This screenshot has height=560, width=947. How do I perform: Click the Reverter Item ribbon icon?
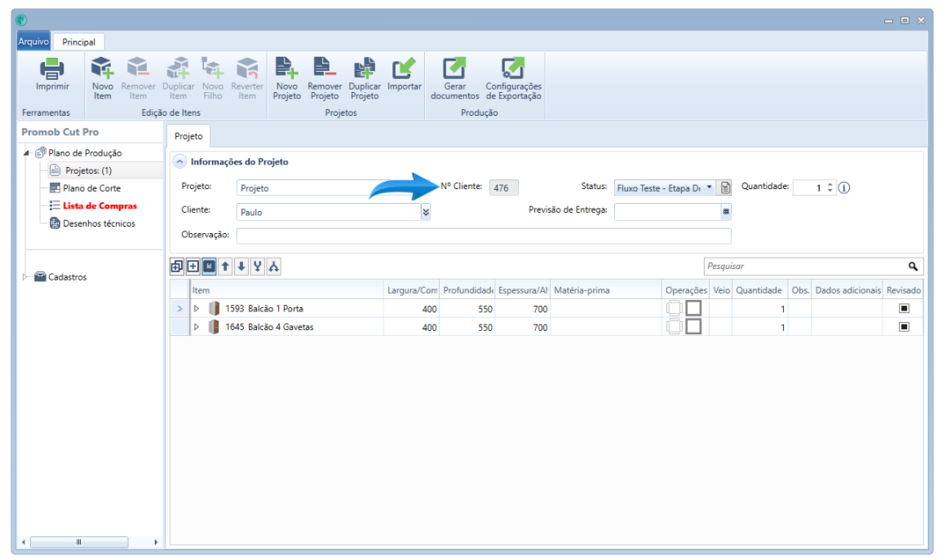coord(247,68)
